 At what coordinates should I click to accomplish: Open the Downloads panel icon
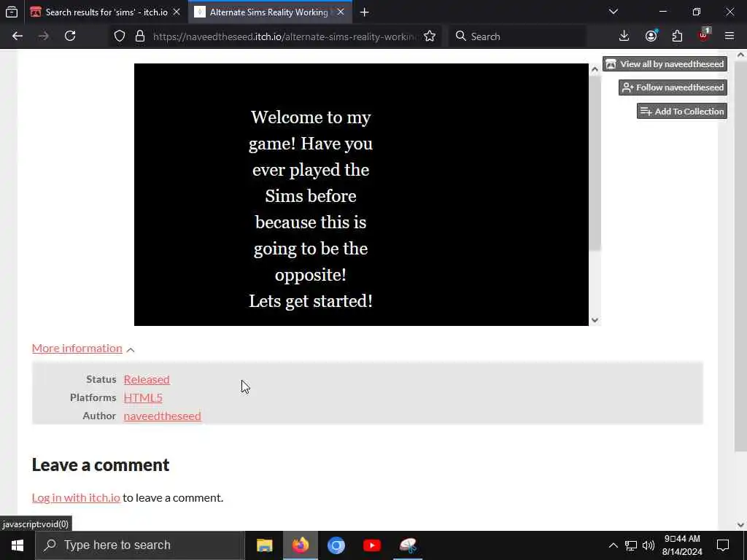click(624, 36)
